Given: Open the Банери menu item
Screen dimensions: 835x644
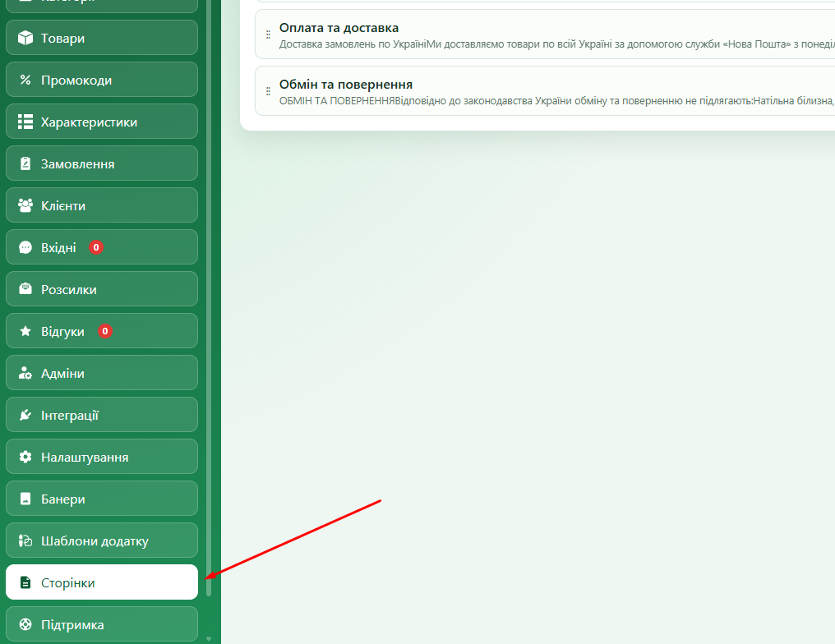Looking at the screenshot, I should point(102,499).
